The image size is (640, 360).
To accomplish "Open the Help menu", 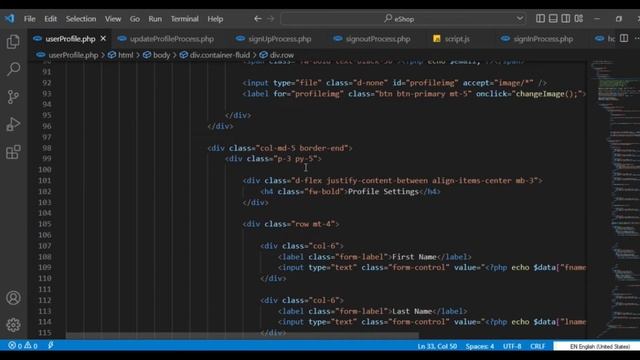I will pos(215,19).
